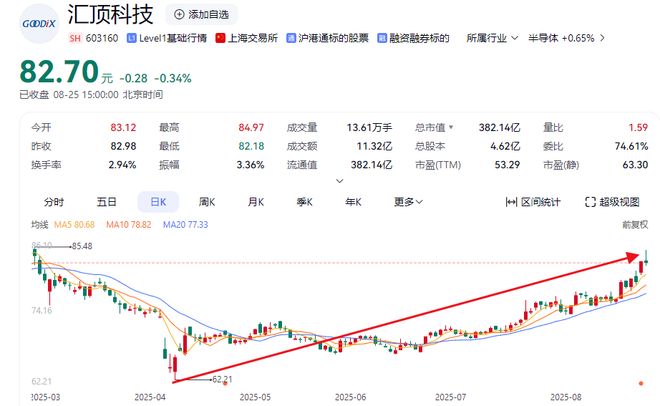Image resolution: width=660 pixels, height=406 pixels.
Task: Open 融资融券标的 tag
Action: 413,38
